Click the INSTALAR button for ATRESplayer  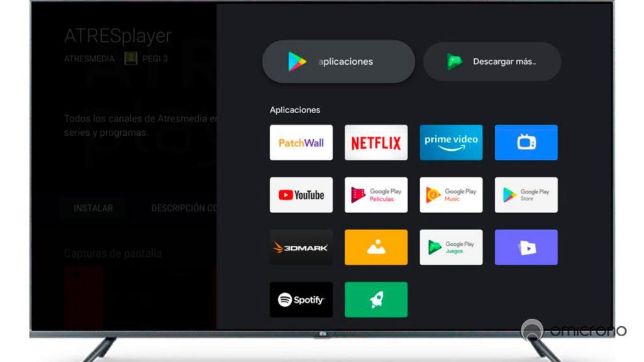pos(93,208)
